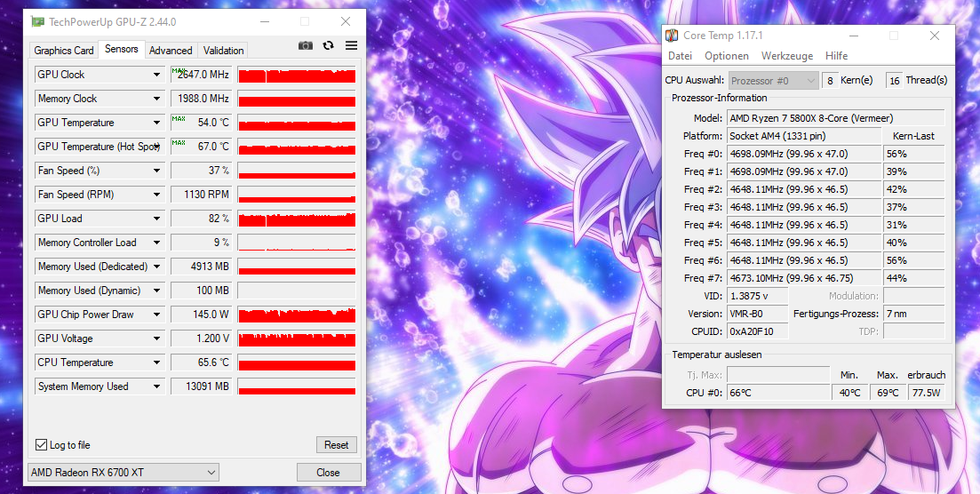The height and width of the screenshot is (494, 980).
Task: Click the 54.0 °C GPU Temperature value
Action: 201,123
